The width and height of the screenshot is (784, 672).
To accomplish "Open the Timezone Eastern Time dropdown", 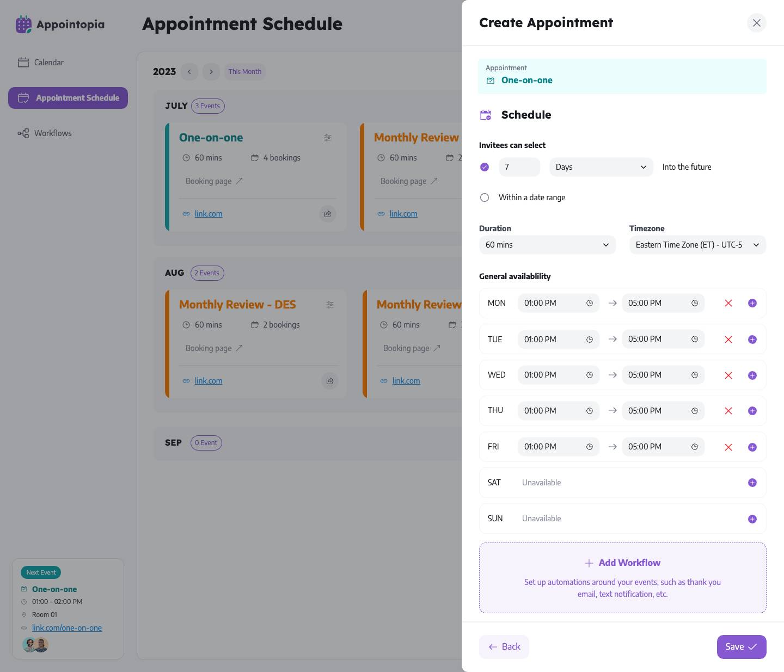I will click(x=697, y=245).
